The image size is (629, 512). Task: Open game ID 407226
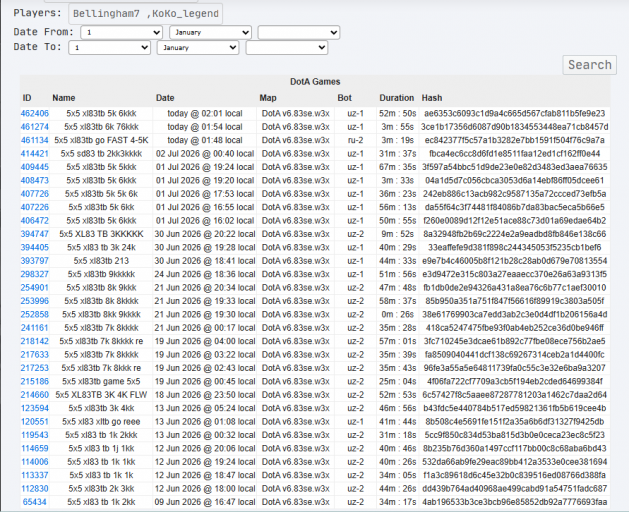pos(34,207)
